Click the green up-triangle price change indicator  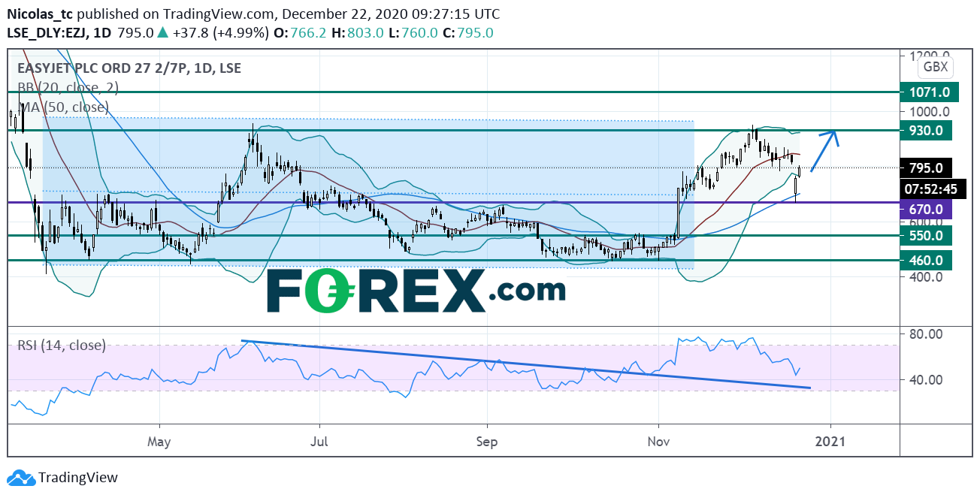click(x=164, y=33)
